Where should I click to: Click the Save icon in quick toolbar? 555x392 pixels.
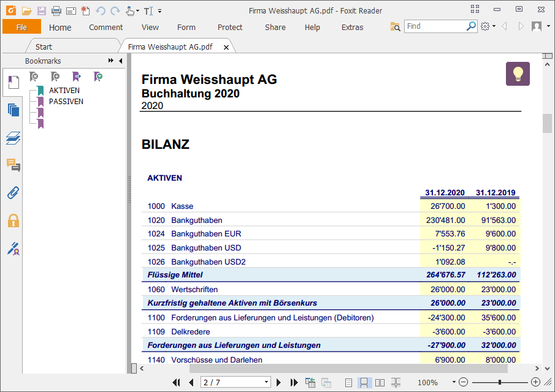(x=42, y=11)
